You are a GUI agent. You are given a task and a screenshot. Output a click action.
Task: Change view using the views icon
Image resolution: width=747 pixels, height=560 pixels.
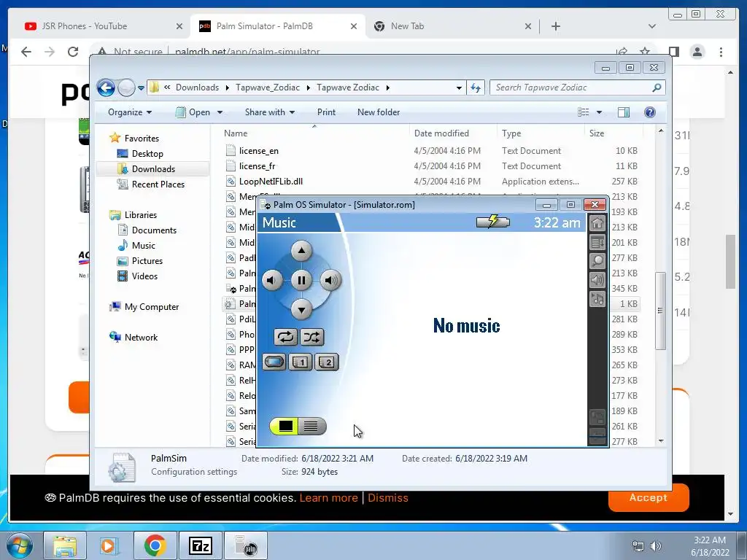[x=583, y=112]
